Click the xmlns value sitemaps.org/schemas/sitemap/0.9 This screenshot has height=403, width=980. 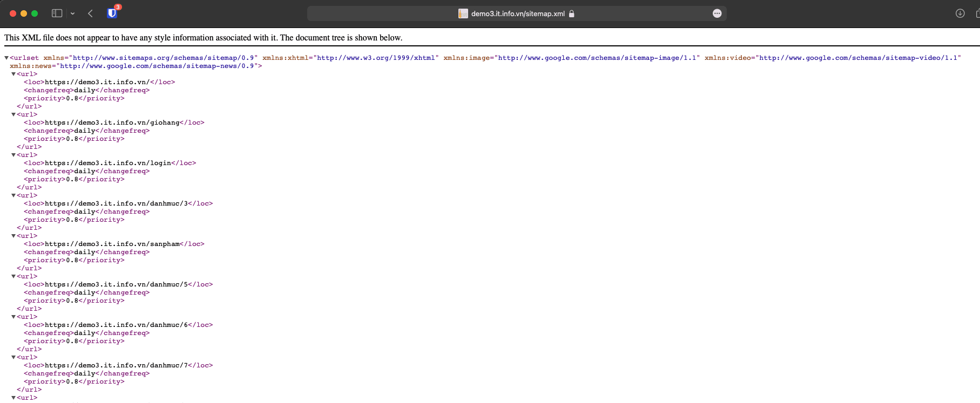coord(164,58)
